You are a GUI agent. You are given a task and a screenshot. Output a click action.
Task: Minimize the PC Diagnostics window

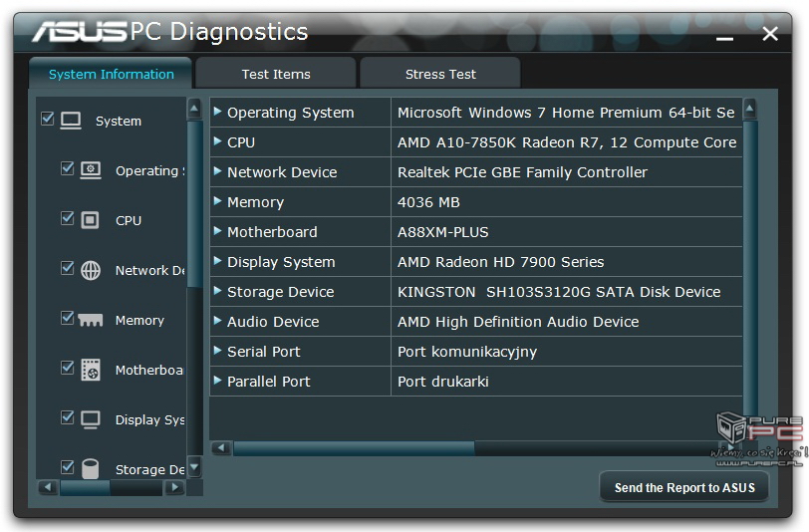724,38
